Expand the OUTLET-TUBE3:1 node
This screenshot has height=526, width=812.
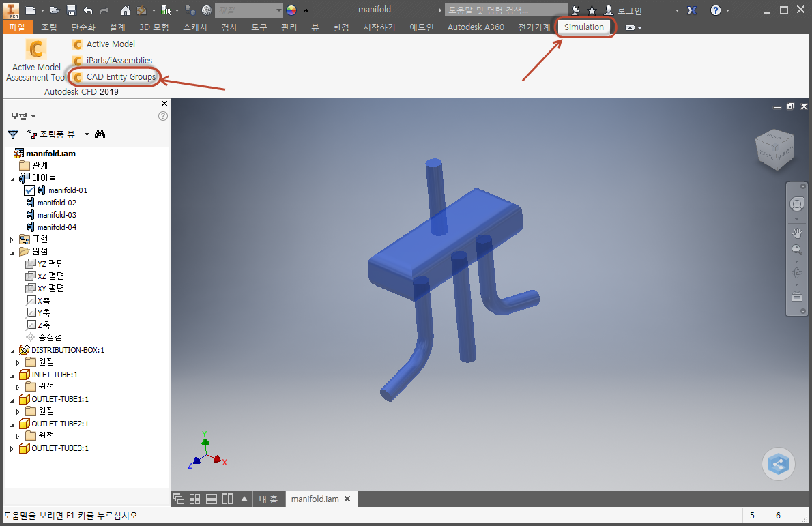click(12, 449)
